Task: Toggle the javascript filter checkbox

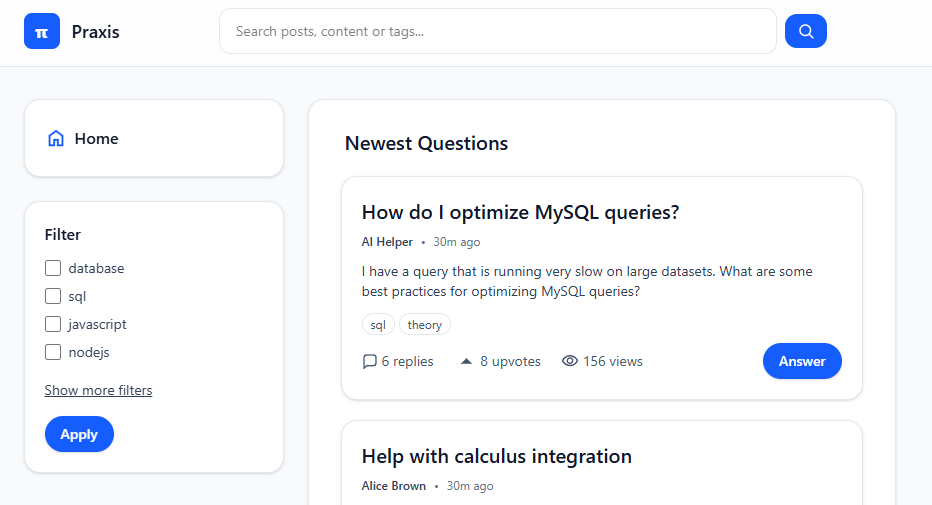Action: coord(53,324)
